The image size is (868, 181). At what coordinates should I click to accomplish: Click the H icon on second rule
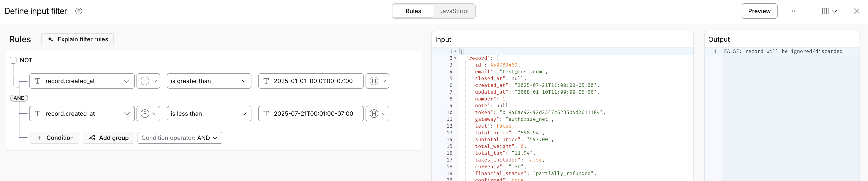374,114
